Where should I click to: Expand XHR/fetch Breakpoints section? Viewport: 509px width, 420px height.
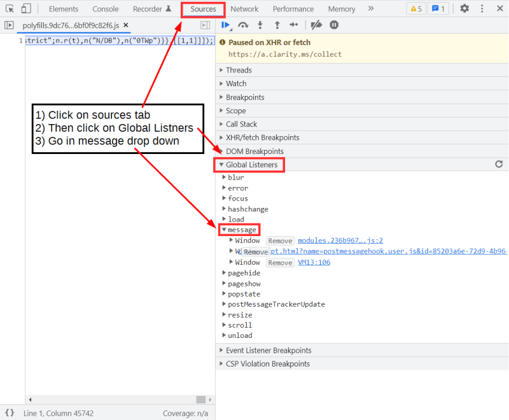362,137
